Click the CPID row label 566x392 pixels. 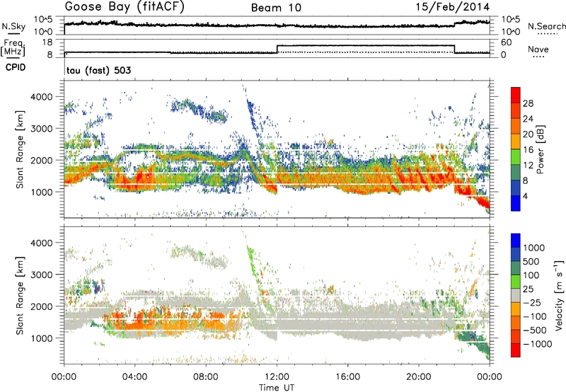pyautogui.click(x=16, y=67)
